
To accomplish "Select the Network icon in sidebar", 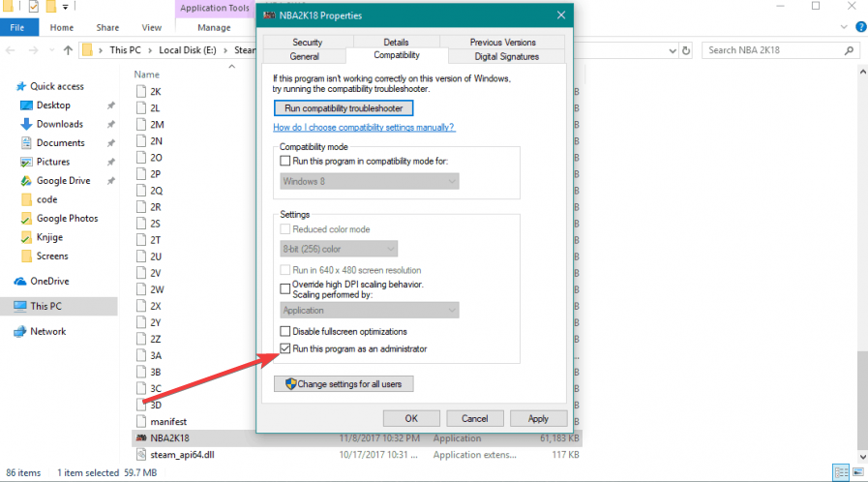I will (20, 331).
